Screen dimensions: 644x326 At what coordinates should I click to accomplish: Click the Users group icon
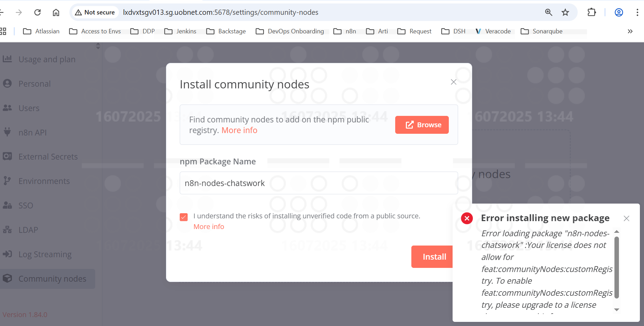click(x=7, y=108)
